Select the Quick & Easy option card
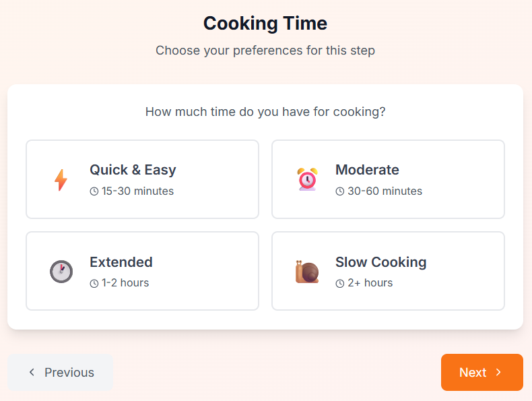This screenshot has width=532, height=401. (142, 179)
